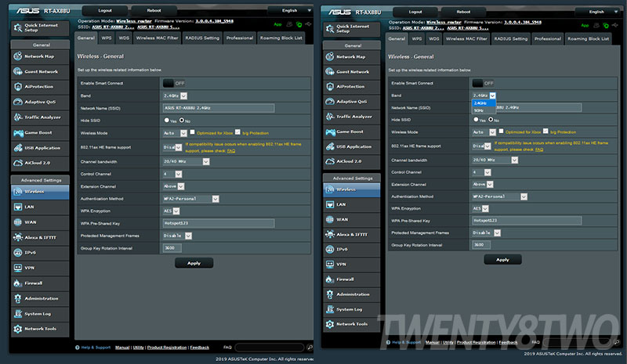Open USB Application in left window

point(40,148)
